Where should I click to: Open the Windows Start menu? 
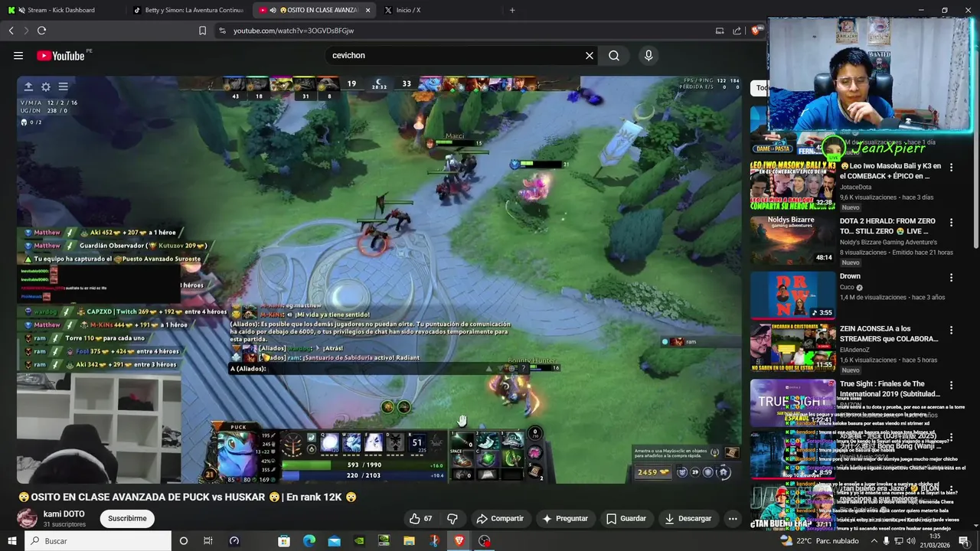[x=11, y=541]
